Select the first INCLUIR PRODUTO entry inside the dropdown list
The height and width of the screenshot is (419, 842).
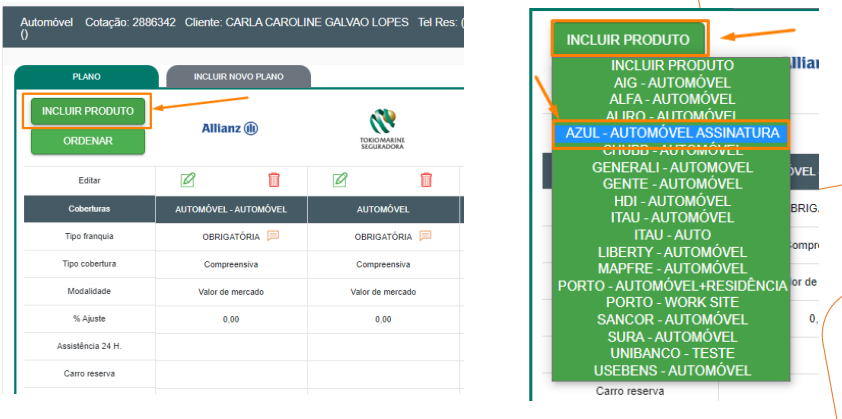(x=672, y=66)
